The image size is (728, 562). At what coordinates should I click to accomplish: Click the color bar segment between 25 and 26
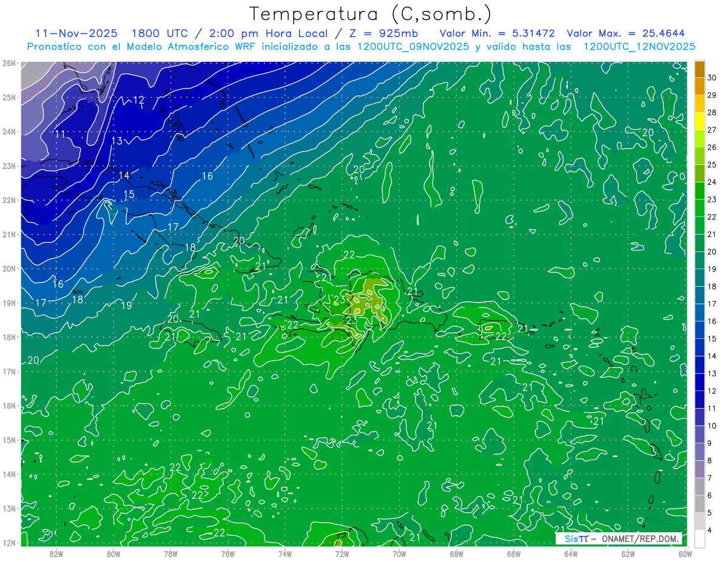click(x=699, y=156)
